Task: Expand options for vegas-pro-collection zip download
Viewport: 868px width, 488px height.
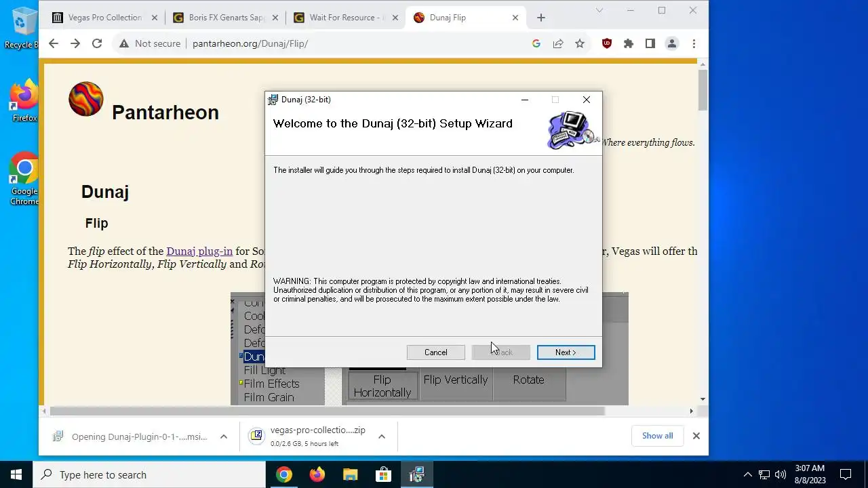Action: [x=382, y=436]
